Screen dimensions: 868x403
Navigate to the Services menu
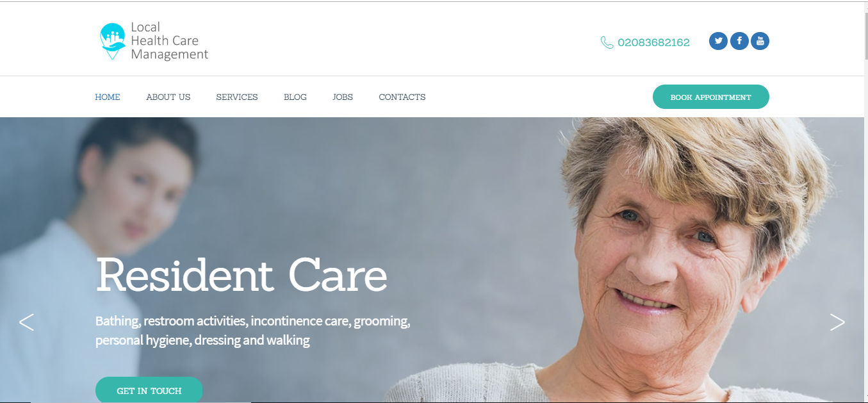pos(237,97)
